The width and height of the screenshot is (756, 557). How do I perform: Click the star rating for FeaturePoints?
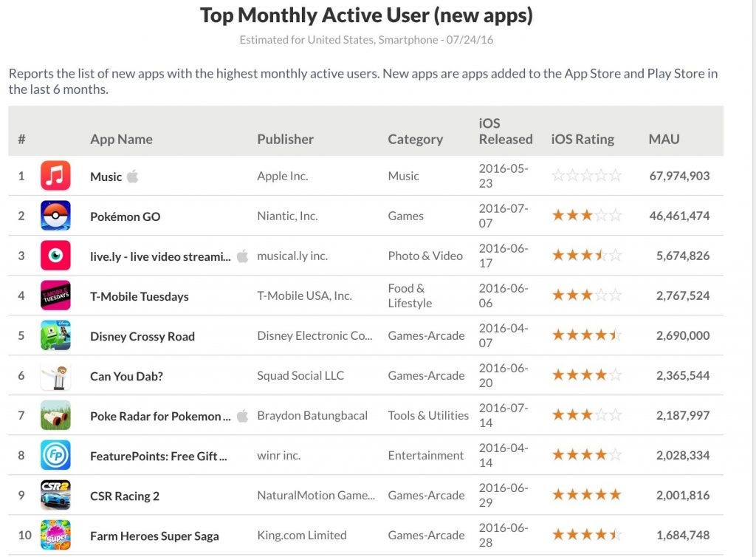[x=586, y=454]
